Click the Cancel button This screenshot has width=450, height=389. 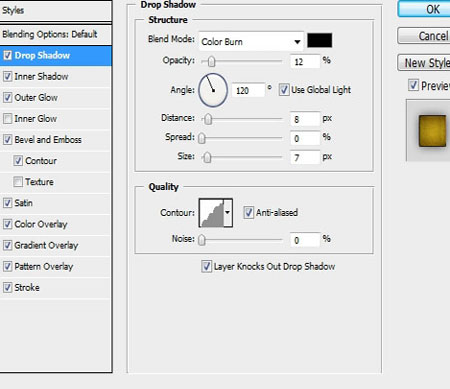tap(424, 36)
